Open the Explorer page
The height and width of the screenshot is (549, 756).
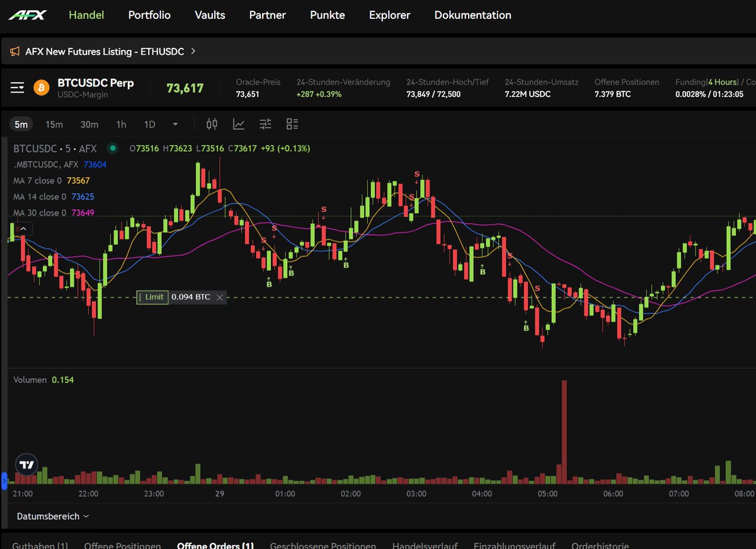pyautogui.click(x=389, y=15)
